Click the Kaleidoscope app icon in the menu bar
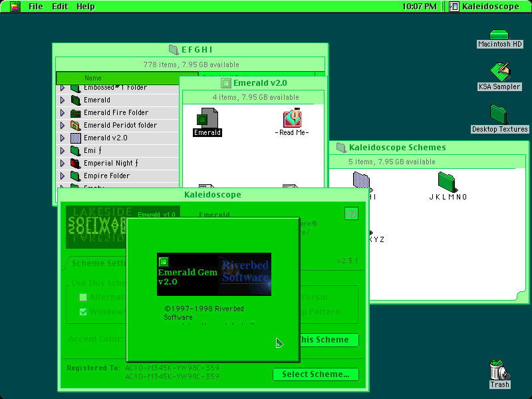 (x=454, y=7)
